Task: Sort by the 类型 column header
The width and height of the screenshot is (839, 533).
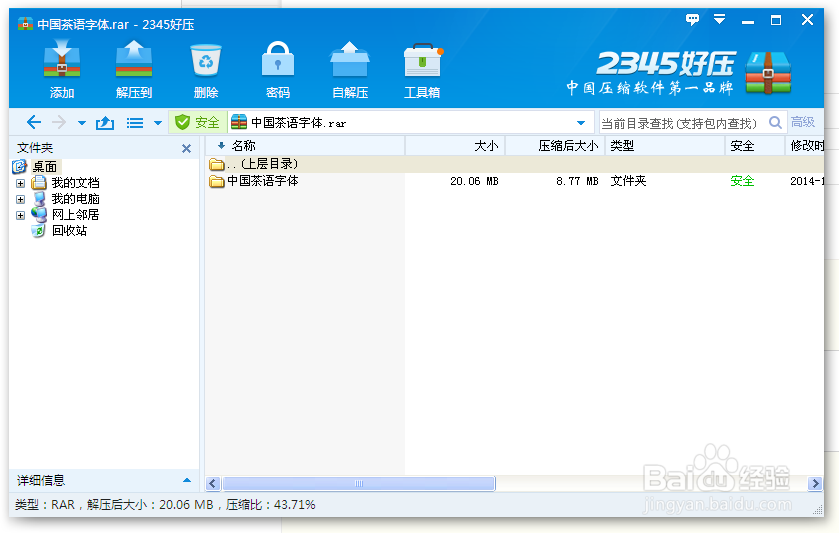Action: point(665,146)
